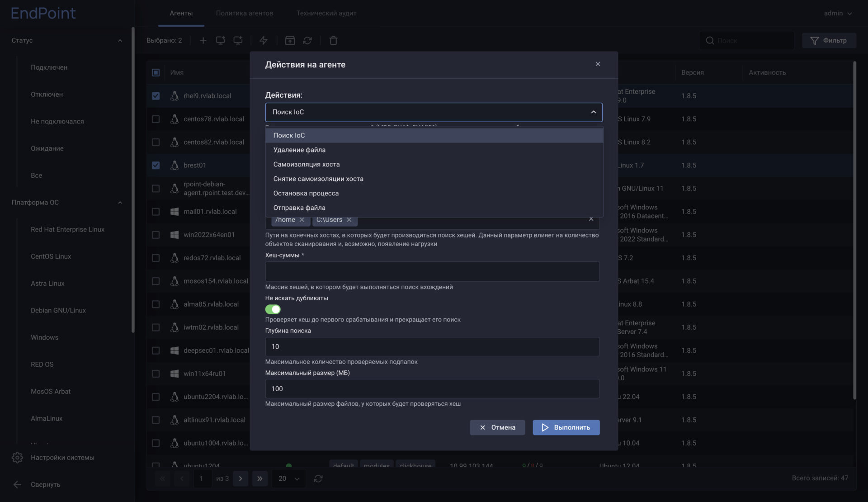Select 'Остановка процесса' option

coord(434,194)
